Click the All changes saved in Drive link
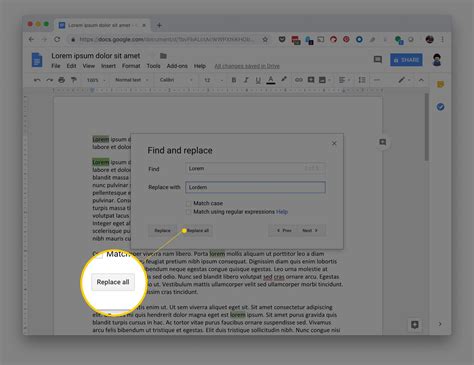Viewport: 474px width, 365px height. point(247,66)
